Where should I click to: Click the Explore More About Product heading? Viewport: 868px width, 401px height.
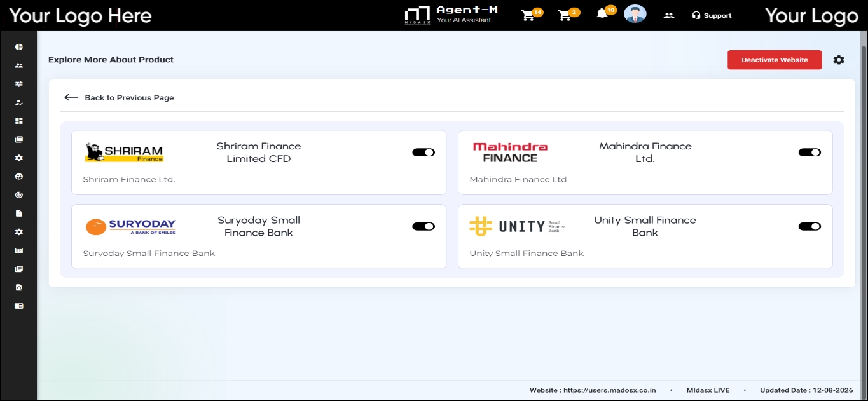tap(111, 60)
